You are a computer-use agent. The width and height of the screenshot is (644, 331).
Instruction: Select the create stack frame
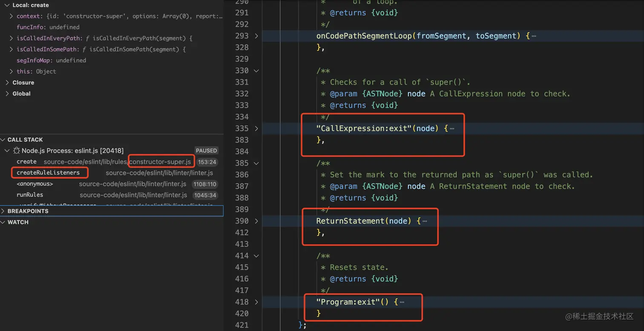point(112,162)
